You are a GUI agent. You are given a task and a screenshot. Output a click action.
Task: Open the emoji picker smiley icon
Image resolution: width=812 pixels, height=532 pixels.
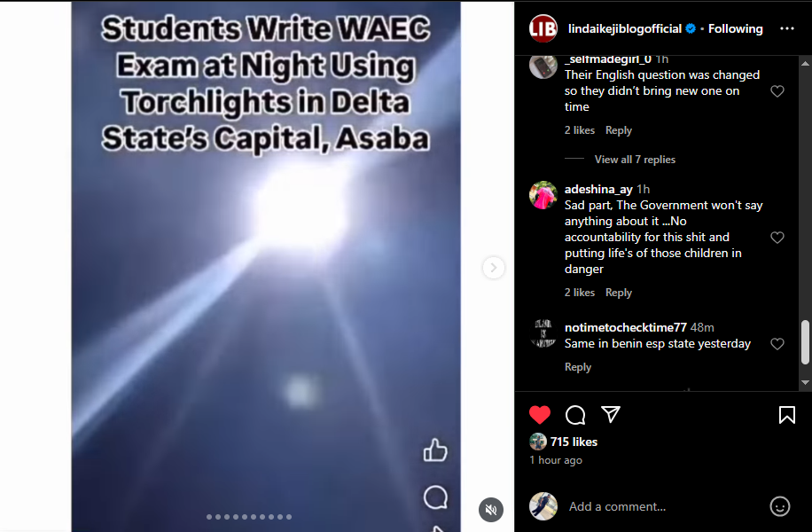coord(779,506)
